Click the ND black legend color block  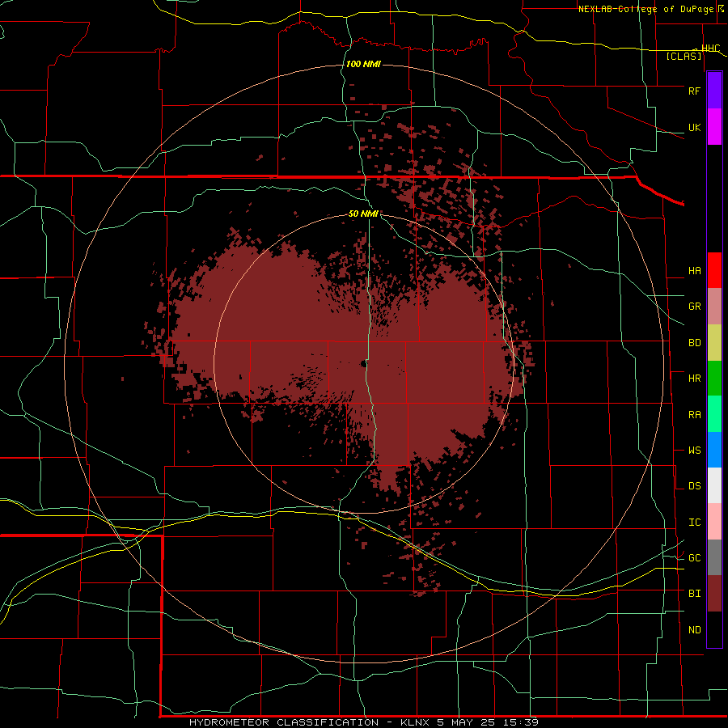[x=714, y=629]
